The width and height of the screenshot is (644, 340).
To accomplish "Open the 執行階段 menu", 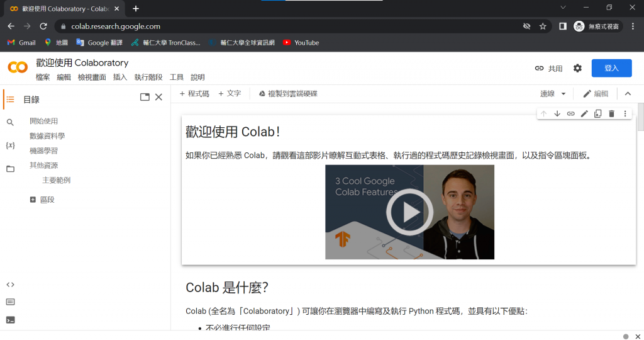I will [x=148, y=77].
